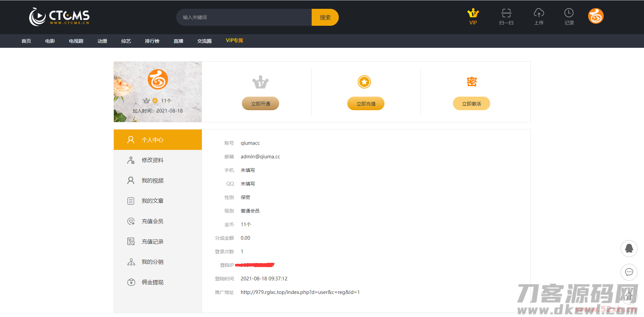Screen dimensions: 644x317
Task: Click the orange 搜索 search button
Action: tap(325, 17)
